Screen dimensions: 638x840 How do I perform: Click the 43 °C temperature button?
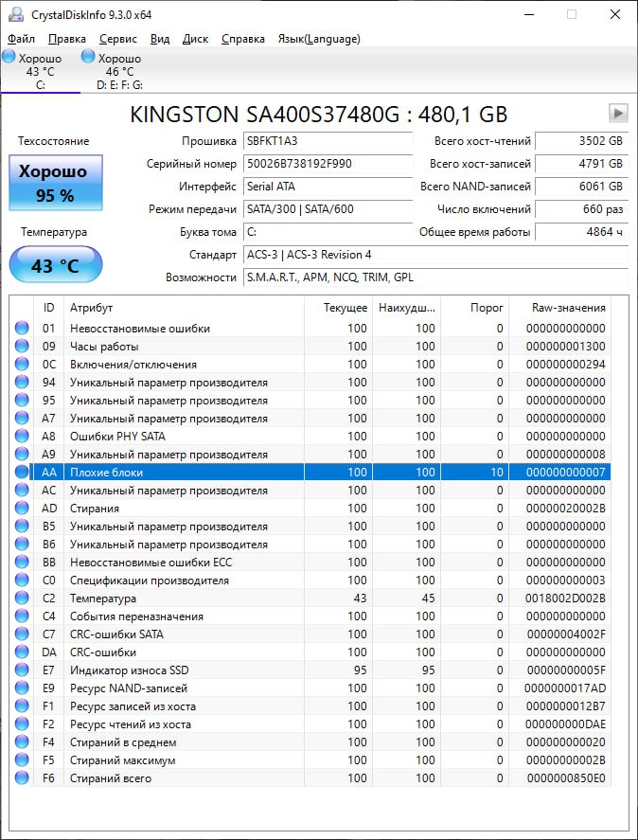click(56, 264)
